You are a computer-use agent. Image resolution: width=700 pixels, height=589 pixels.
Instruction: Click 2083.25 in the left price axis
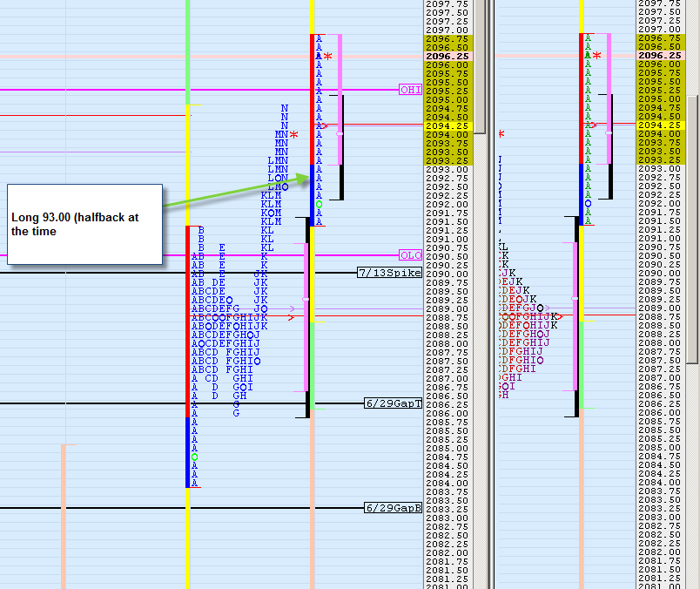click(x=447, y=510)
